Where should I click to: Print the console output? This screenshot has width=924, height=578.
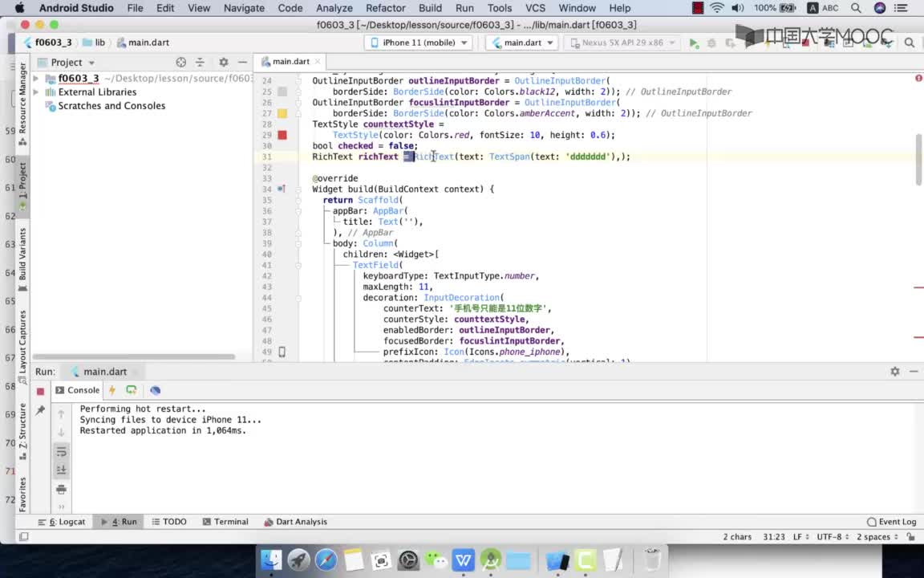[x=61, y=490]
